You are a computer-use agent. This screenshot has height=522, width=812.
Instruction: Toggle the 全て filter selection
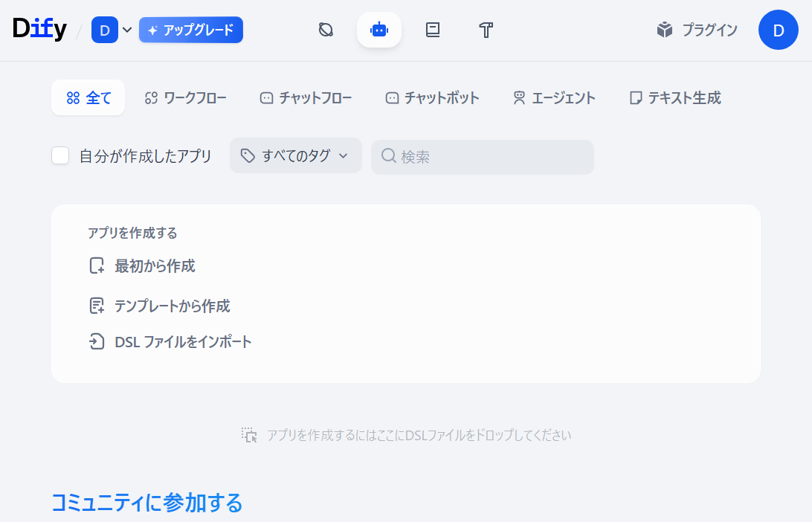tap(88, 97)
